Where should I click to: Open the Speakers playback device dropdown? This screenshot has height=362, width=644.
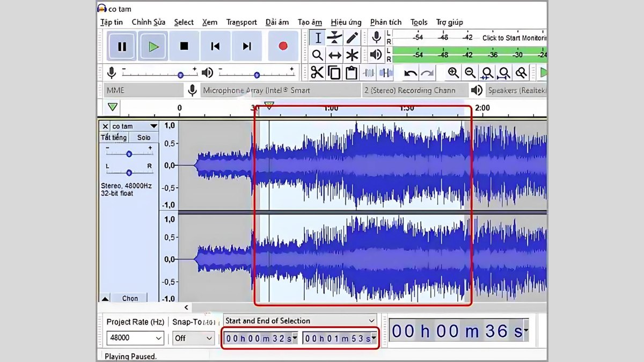(x=516, y=90)
